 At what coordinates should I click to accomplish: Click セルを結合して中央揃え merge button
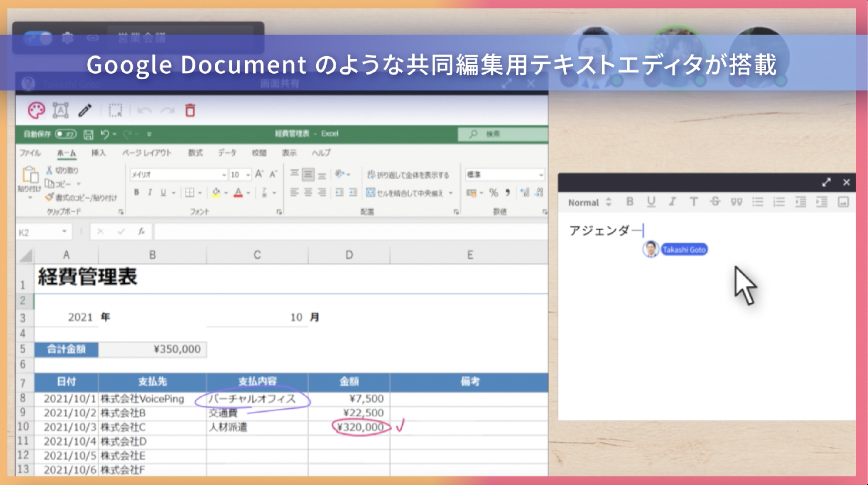click(405, 193)
